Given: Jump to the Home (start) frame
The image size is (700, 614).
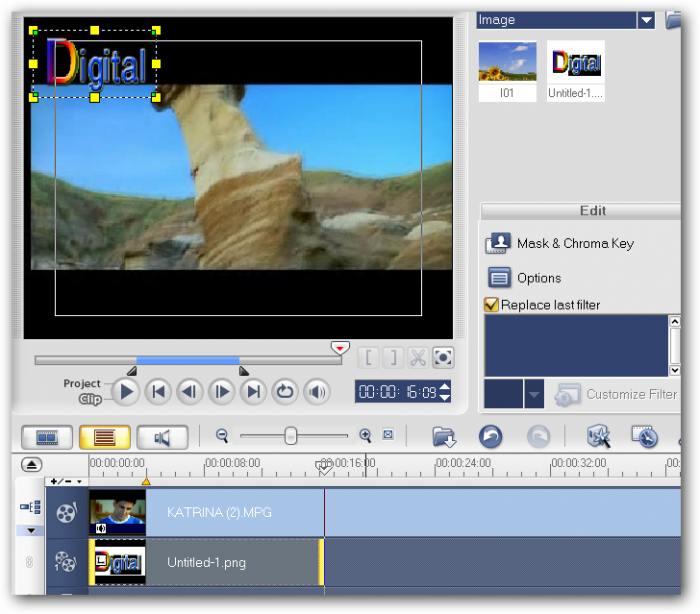Looking at the screenshot, I should [158, 393].
